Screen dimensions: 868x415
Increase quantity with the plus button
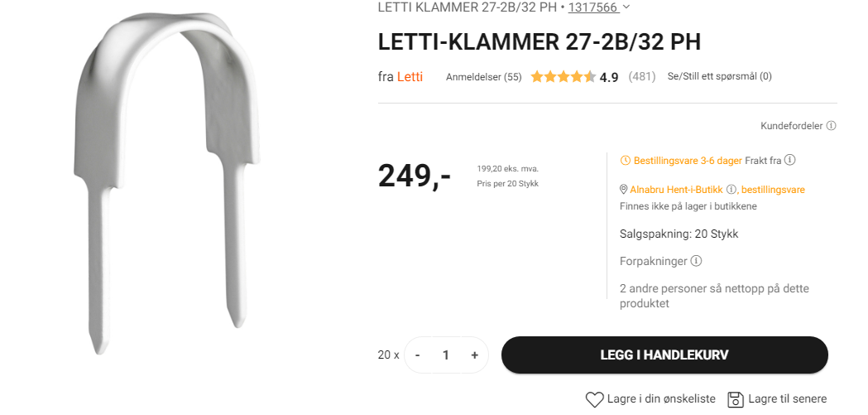coord(474,355)
